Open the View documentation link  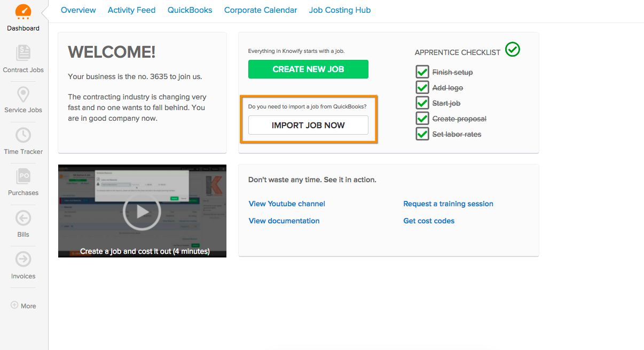pos(284,221)
